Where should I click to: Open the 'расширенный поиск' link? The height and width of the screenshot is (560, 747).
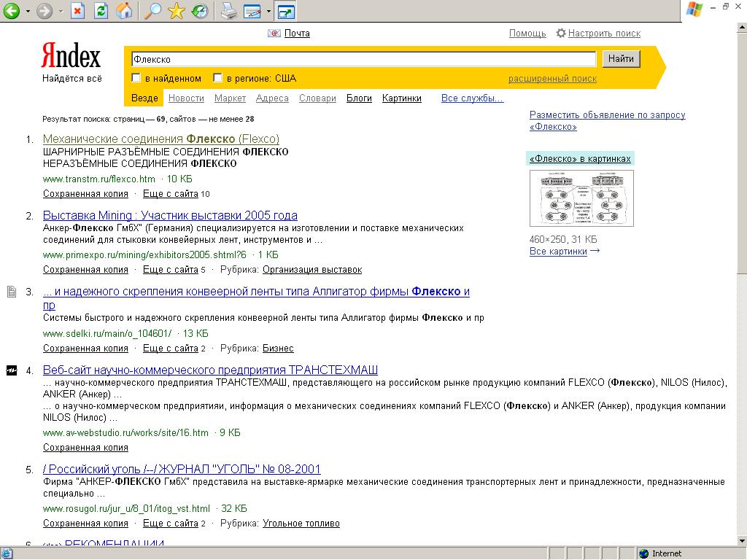point(552,79)
